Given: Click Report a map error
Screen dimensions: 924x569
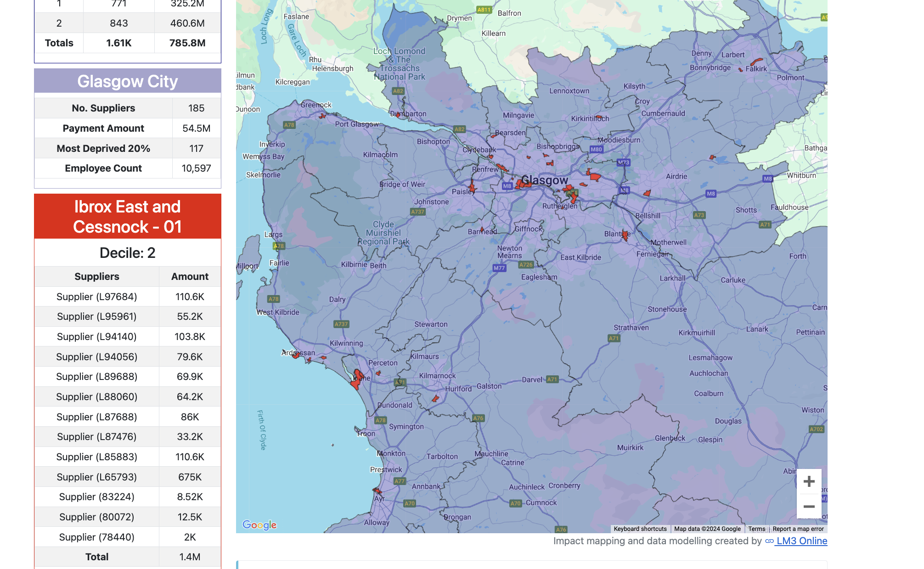Looking at the screenshot, I should 798,529.
